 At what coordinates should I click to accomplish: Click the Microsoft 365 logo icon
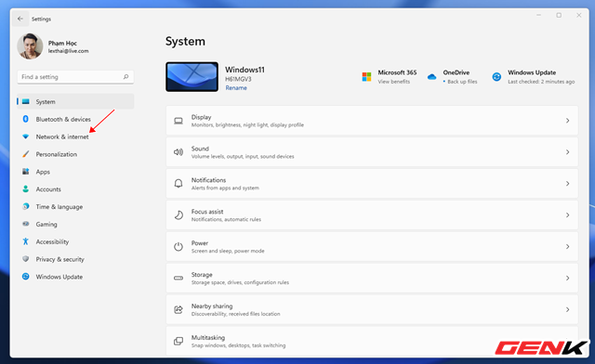point(366,77)
